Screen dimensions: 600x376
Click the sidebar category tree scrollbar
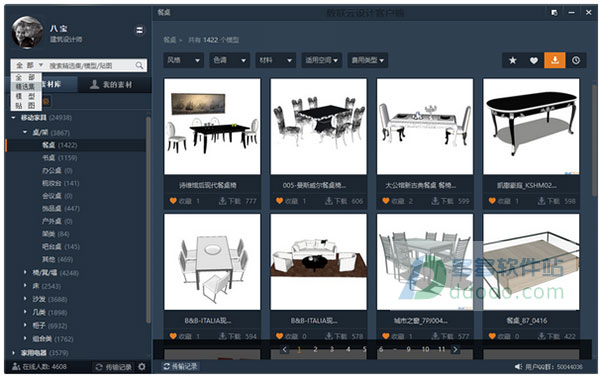click(x=148, y=220)
